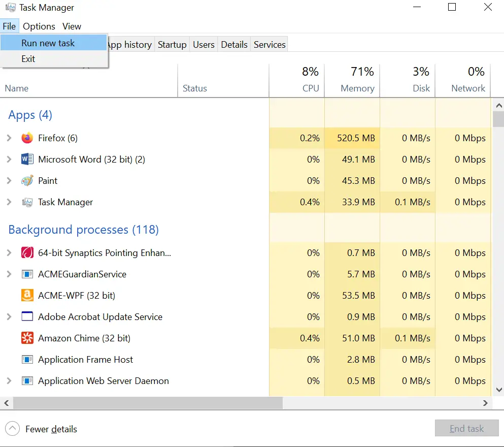Expand the Firefox process group
504x447 pixels.
(x=9, y=138)
